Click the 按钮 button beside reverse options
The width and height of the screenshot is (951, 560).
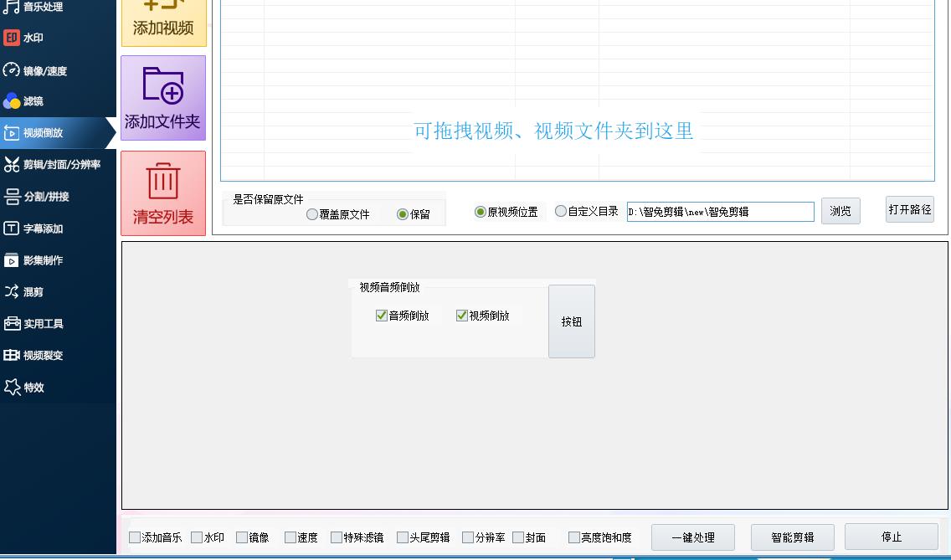571,321
